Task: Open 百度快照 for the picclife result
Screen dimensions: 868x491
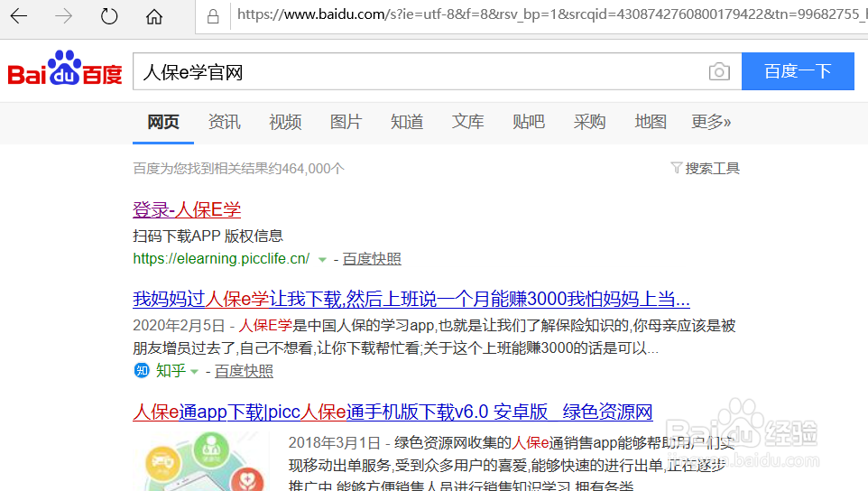Action: point(372,258)
